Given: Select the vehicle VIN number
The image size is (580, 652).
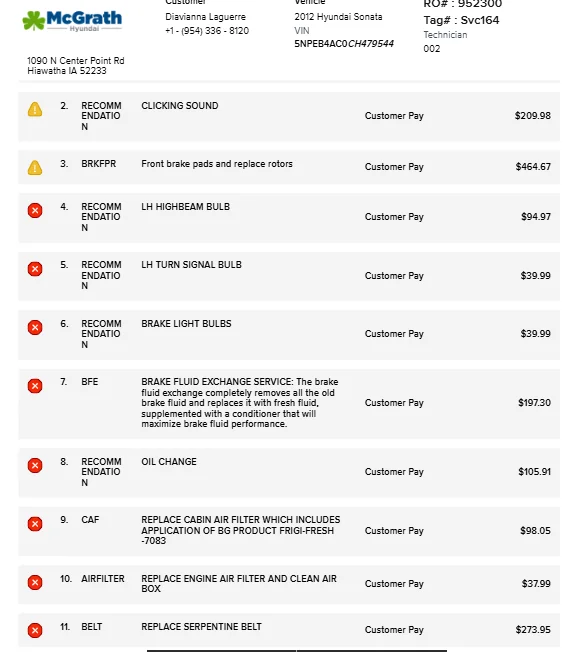Looking at the screenshot, I should click(x=344, y=44).
